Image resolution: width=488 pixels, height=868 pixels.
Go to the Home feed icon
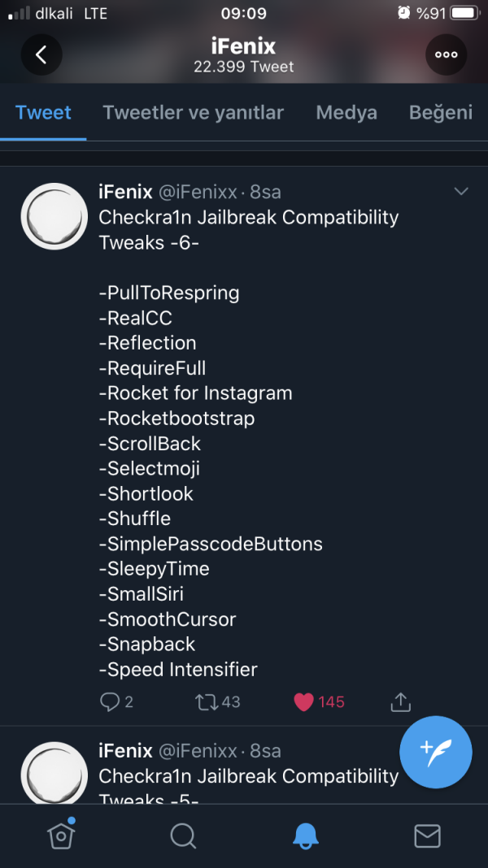pos(62,835)
